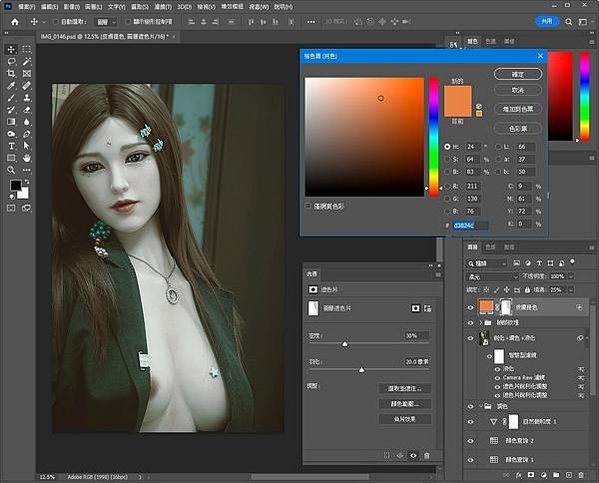The width and height of the screenshot is (599, 483).
Task: Select the Healing Brush tool
Action: (x=26, y=86)
